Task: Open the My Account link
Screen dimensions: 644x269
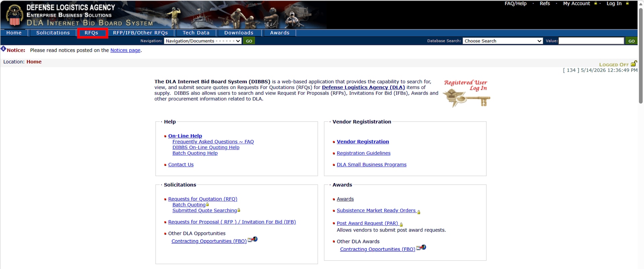Action: tap(576, 3)
